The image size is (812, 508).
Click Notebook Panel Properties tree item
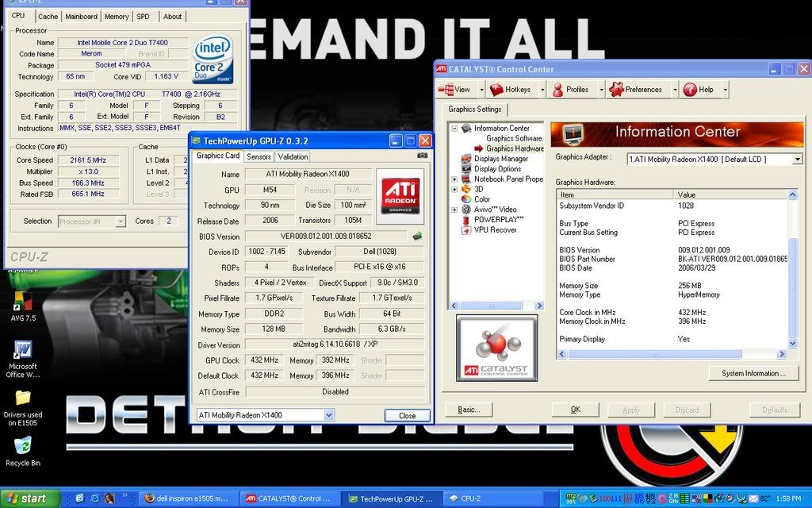(x=502, y=179)
